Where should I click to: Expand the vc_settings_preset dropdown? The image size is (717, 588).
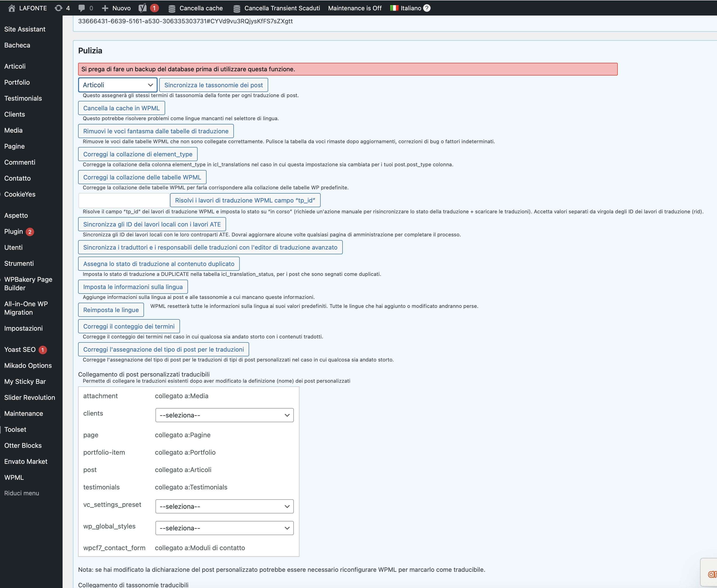[x=225, y=506]
